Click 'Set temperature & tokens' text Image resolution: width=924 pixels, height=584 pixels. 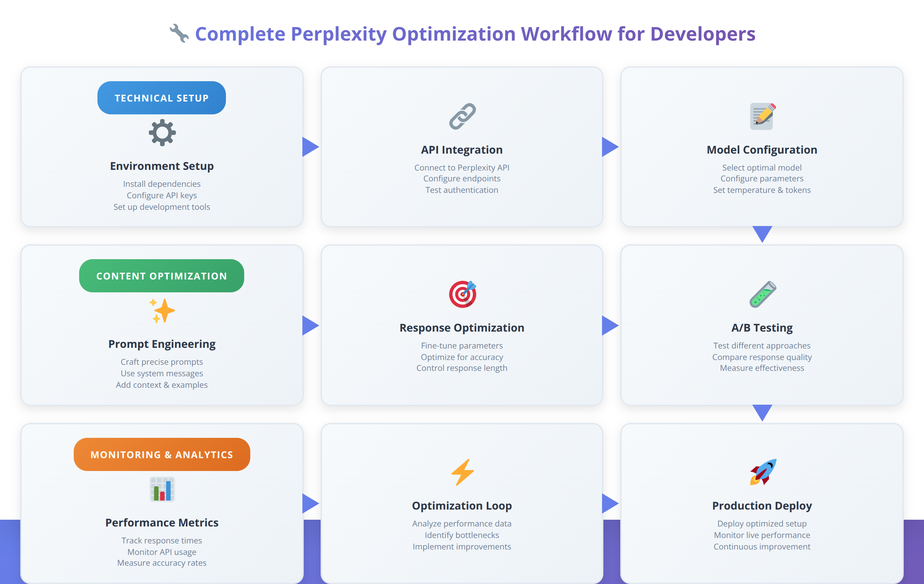pyautogui.click(x=762, y=190)
